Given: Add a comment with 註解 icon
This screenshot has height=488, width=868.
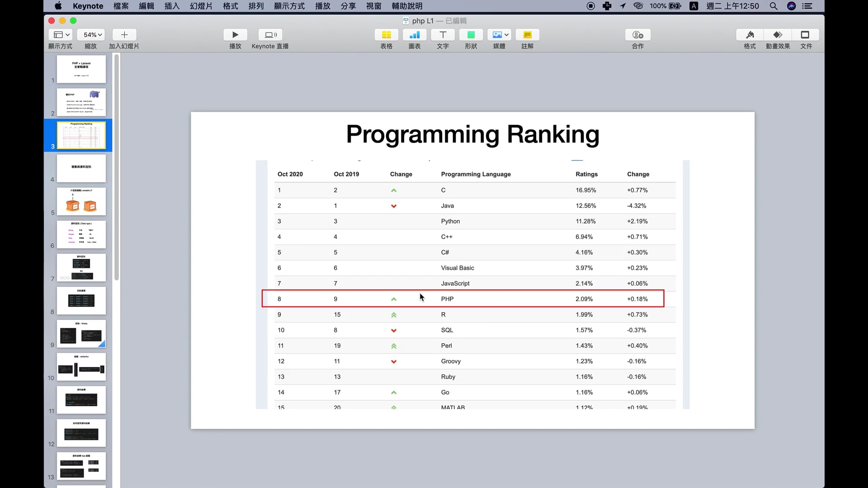Looking at the screenshot, I should click(x=527, y=35).
